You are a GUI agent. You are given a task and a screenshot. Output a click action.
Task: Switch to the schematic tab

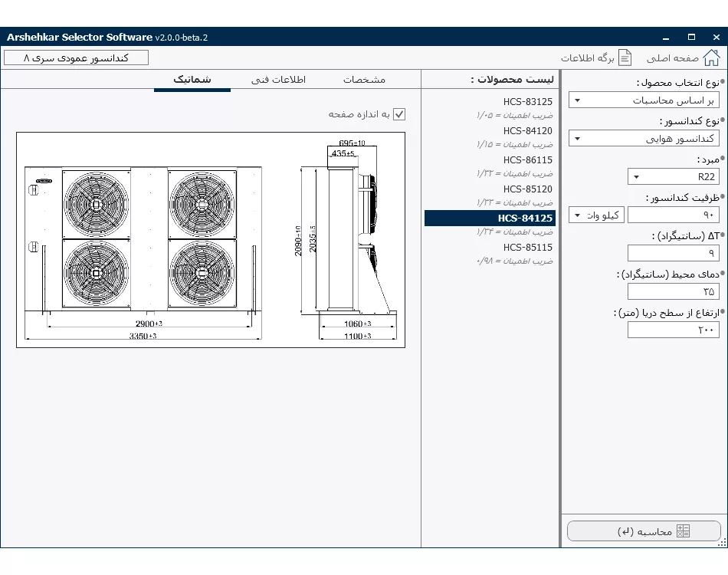[x=192, y=80]
